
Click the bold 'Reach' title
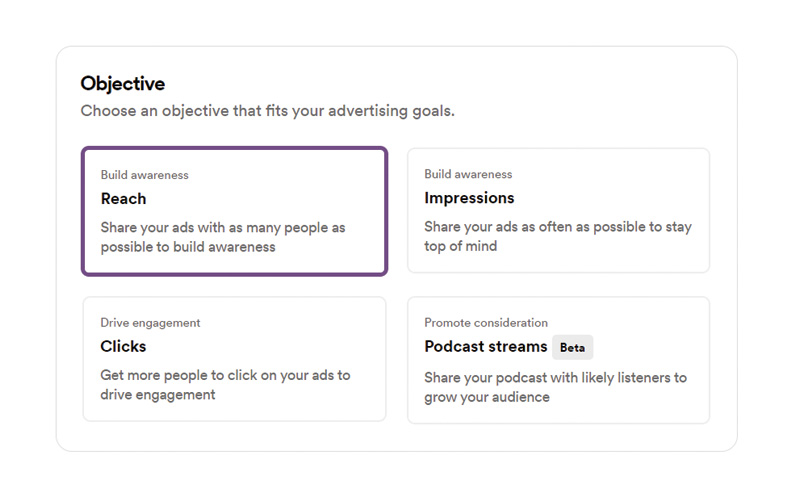123,198
